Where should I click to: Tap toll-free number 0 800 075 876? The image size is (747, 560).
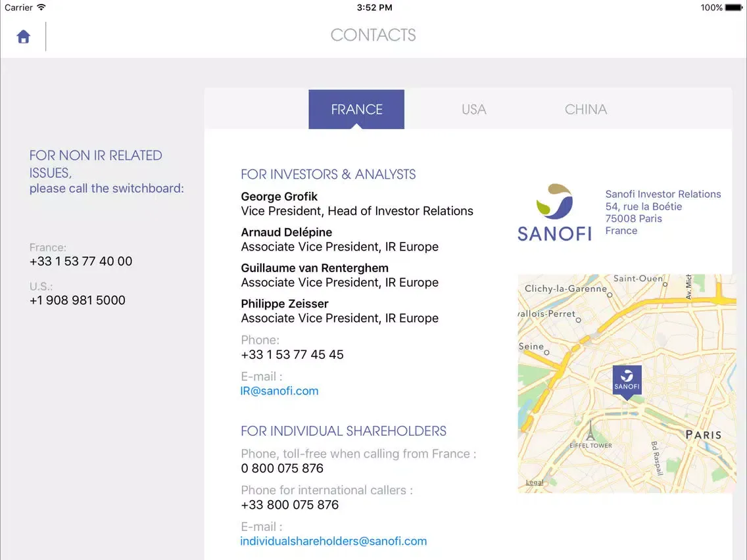pos(282,468)
